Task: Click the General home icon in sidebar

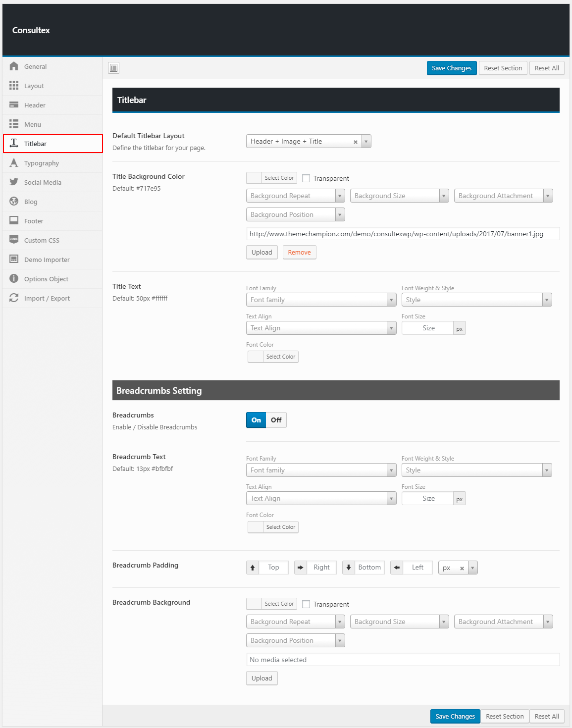Action: click(x=14, y=66)
